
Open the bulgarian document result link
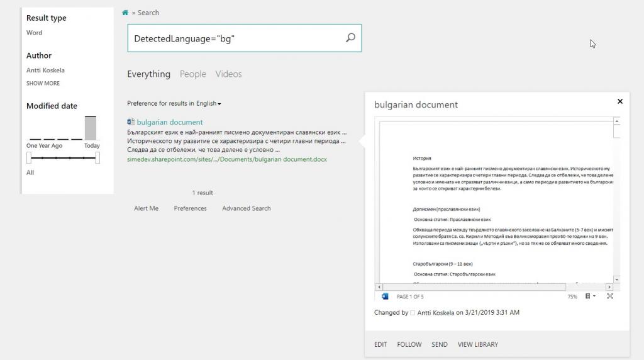coord(170,122)
